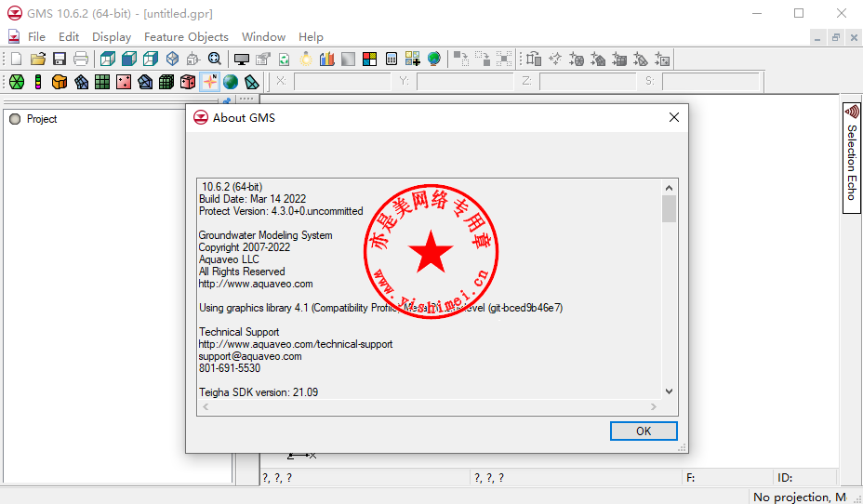Open the Help menu
The width and height of the screenshot is (863, 504).
[x=311, y=37]
